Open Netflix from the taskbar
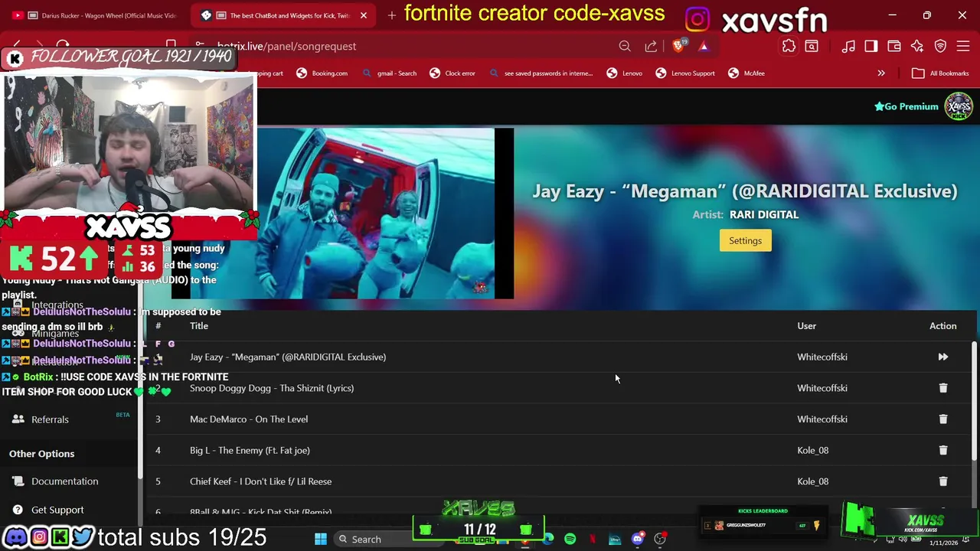This screenshot has height=551, width=980. click(593, 539)
